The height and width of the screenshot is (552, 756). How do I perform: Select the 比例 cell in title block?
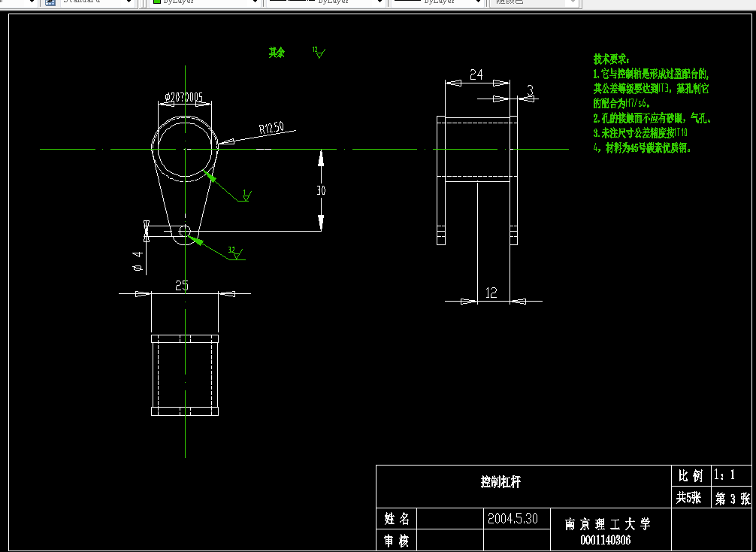pyautogui.click(x=691, y=476)
